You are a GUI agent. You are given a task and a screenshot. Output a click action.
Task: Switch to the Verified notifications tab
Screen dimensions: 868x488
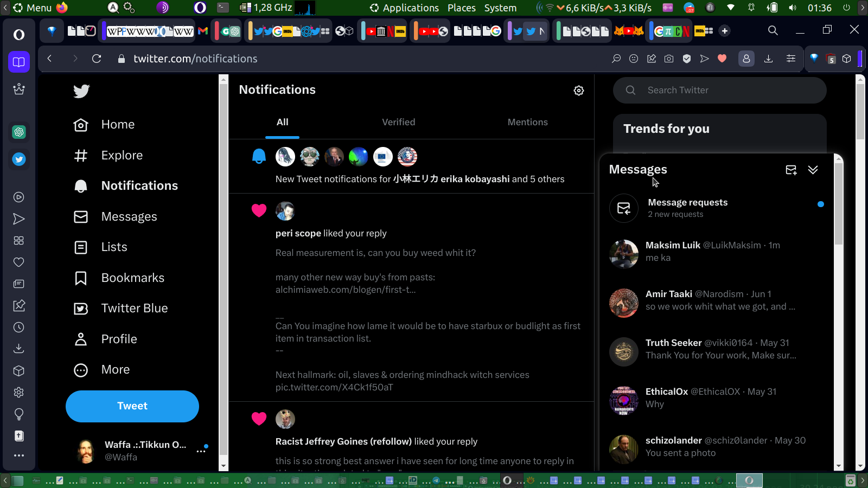399,123
